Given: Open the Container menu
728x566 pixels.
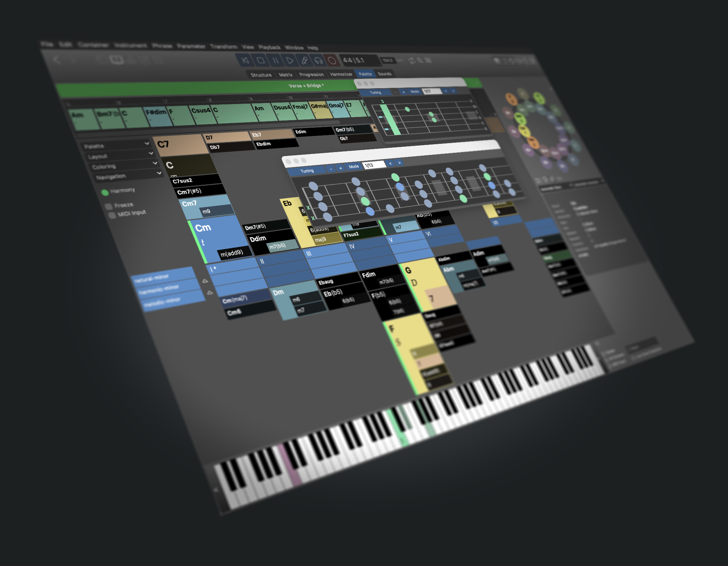Looking at the screenshot, I should (93, 45).
